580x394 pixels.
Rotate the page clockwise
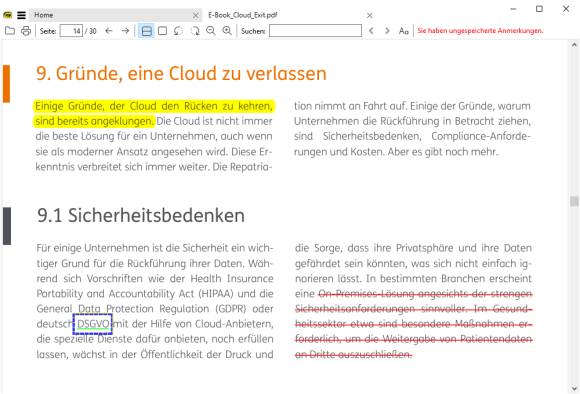point(195,31)
